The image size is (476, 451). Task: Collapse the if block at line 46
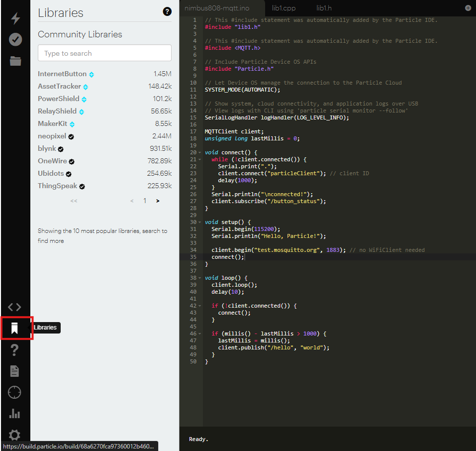pyautogui.click(x=200, y=334)
